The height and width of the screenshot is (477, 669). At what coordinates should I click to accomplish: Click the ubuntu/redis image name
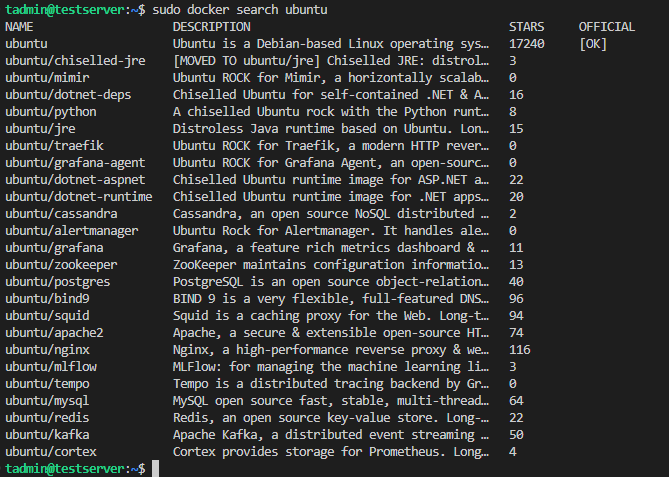47,418
